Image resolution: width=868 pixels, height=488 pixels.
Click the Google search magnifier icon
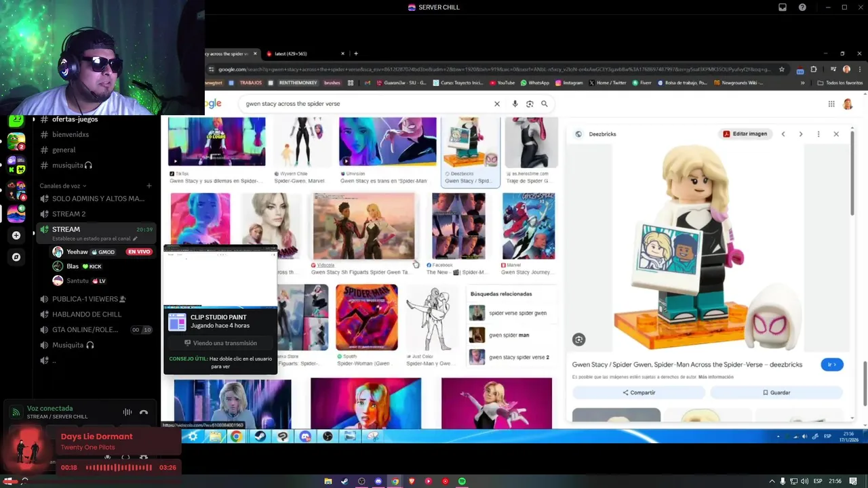pyautogui.click(x=544, y=104)
